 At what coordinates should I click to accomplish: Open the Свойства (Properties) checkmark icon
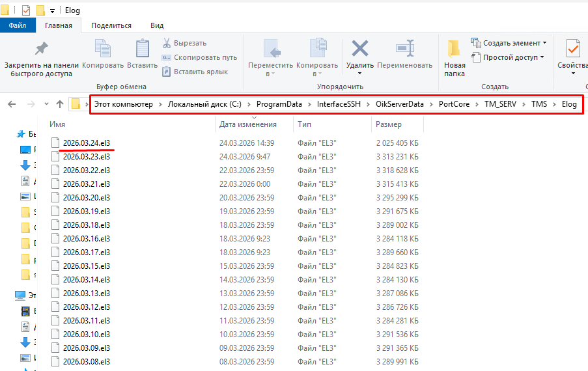pos(573,49)
